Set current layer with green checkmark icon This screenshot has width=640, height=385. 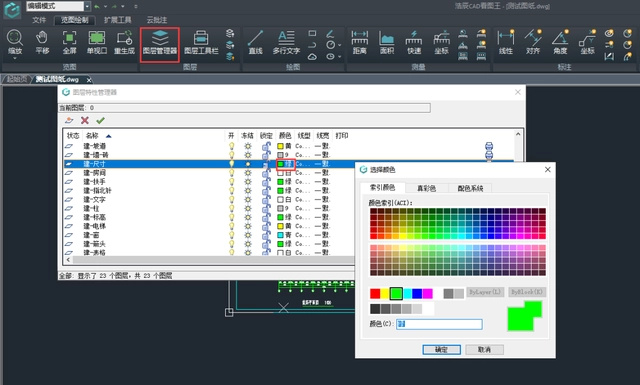click(x=100, y=120)
